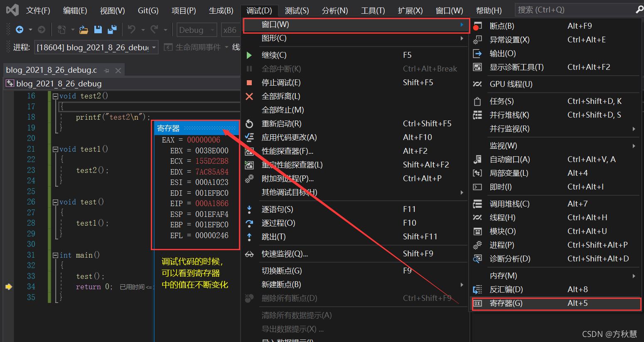Click the Breakpoints red dot window icon
This screenshot has width=644, height=342.
(x=477, y=26)
